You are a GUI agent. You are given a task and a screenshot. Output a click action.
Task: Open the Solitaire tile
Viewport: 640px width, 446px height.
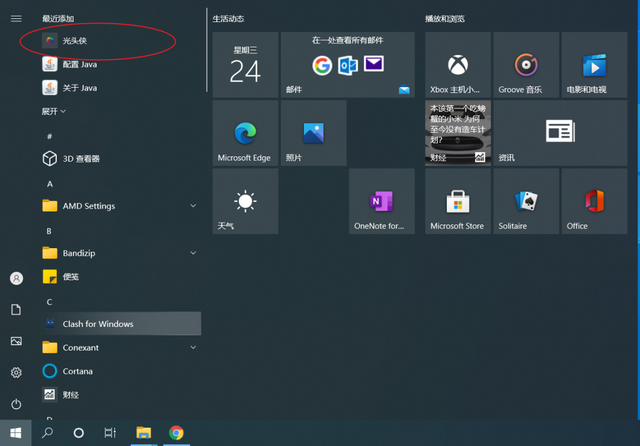coord(526,201)
